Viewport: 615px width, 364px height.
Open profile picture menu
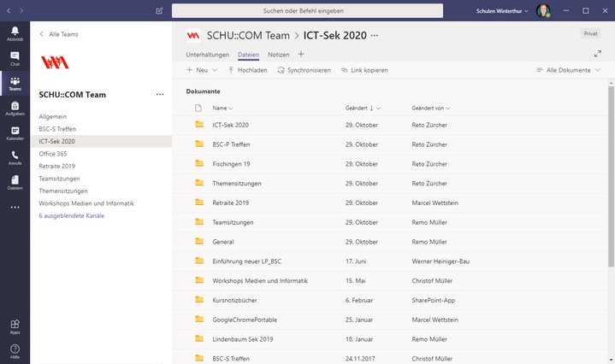543,11
